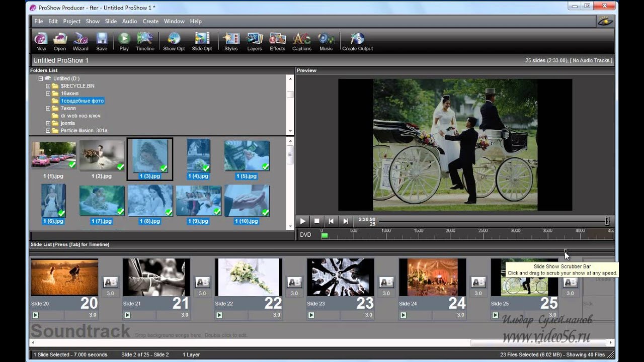Toggle the transition AB icon after Slide 21
Screen dimensions: 644x362
coord(202,282)
